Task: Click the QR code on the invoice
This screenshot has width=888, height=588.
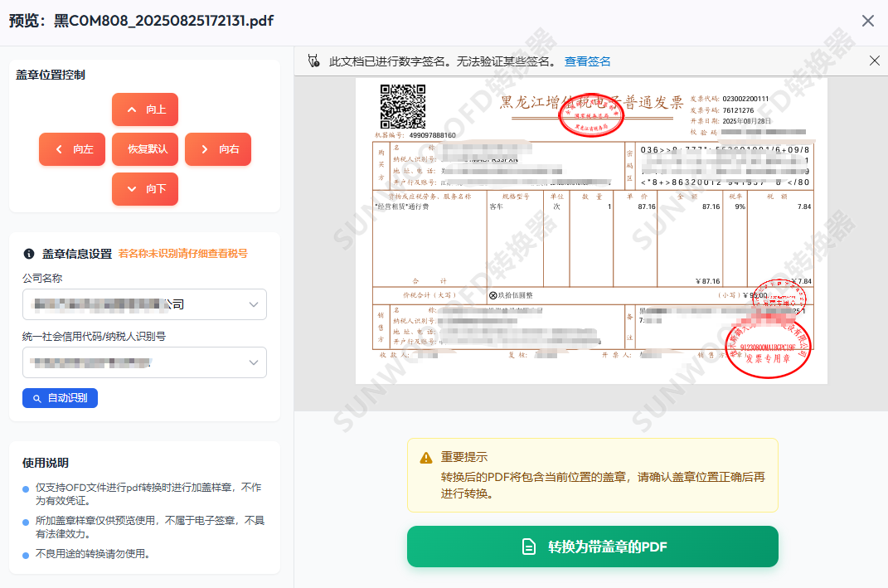Action: click(x=402, y=106)
